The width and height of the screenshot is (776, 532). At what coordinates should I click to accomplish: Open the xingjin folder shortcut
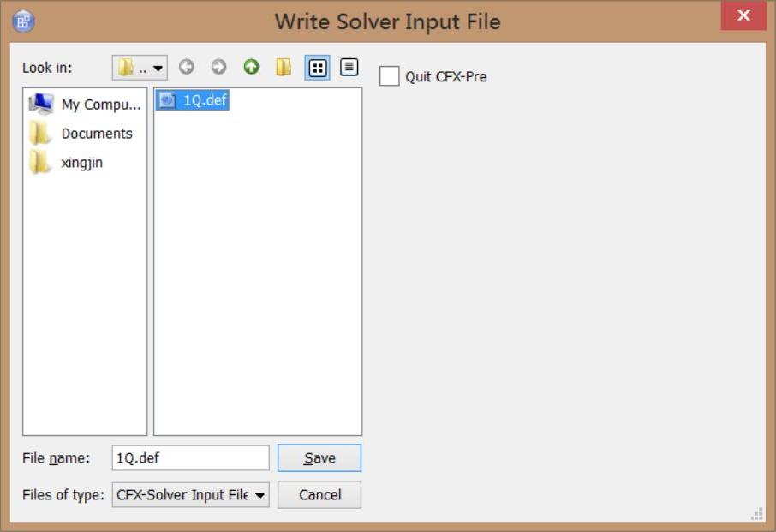point(66,163)
